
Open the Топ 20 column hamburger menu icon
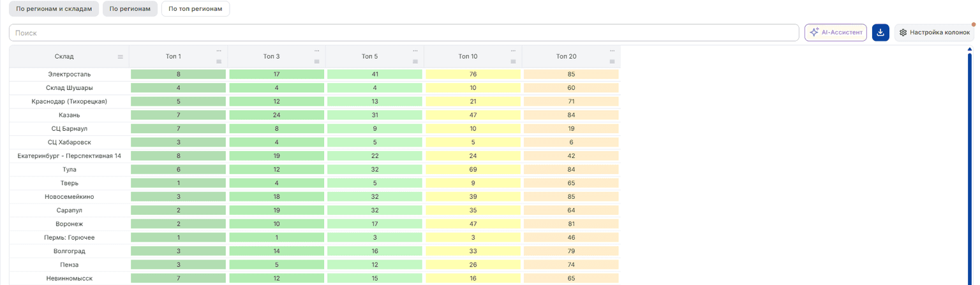click(x=612, y=62)
